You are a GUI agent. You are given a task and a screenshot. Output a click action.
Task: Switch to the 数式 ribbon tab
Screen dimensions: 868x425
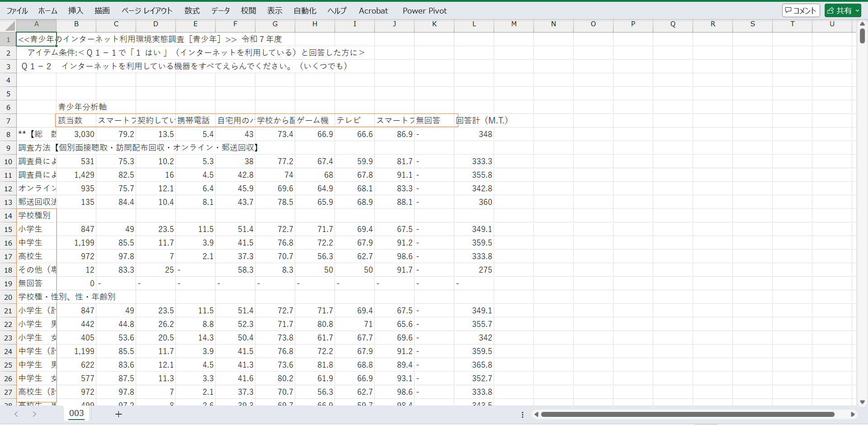(192, 10)
